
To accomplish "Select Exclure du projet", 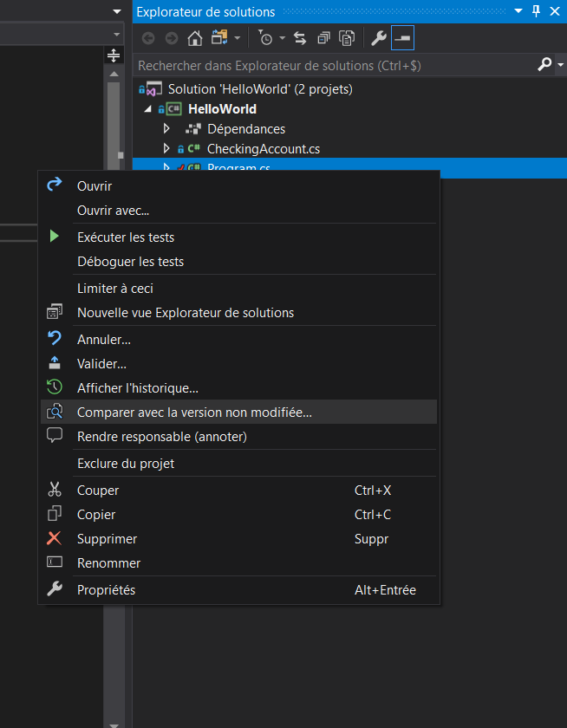I will click(238, 464).
